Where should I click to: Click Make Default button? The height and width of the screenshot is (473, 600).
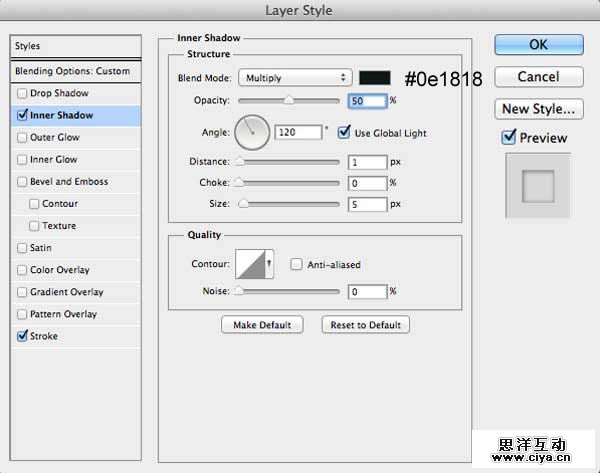point(262,325)
